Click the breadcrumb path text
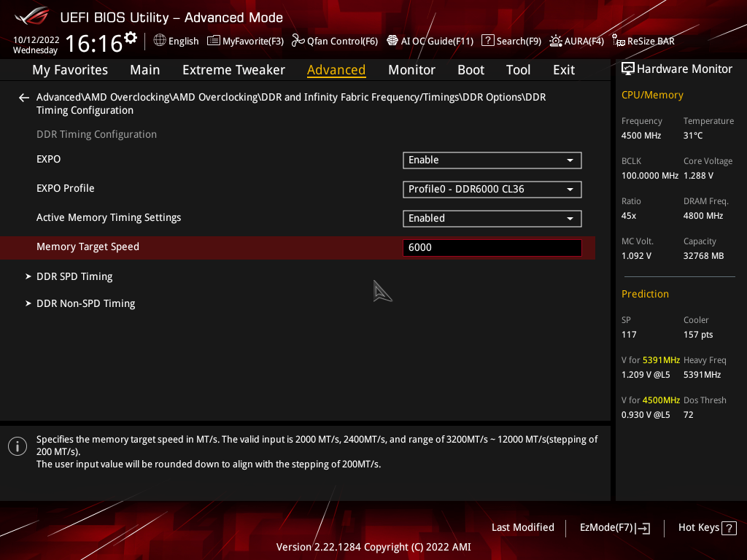This screenshot has height=560, width=747. coord(291,104)
